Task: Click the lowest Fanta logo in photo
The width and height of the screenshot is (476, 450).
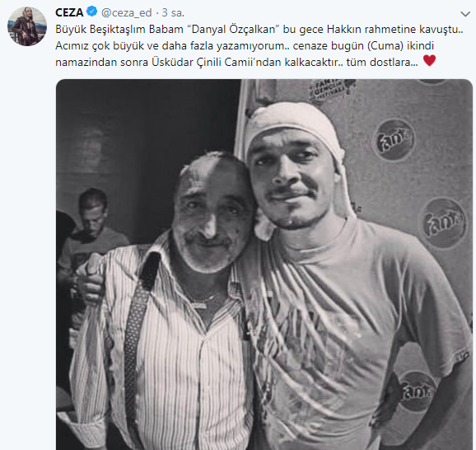Action: coord(416,392)
